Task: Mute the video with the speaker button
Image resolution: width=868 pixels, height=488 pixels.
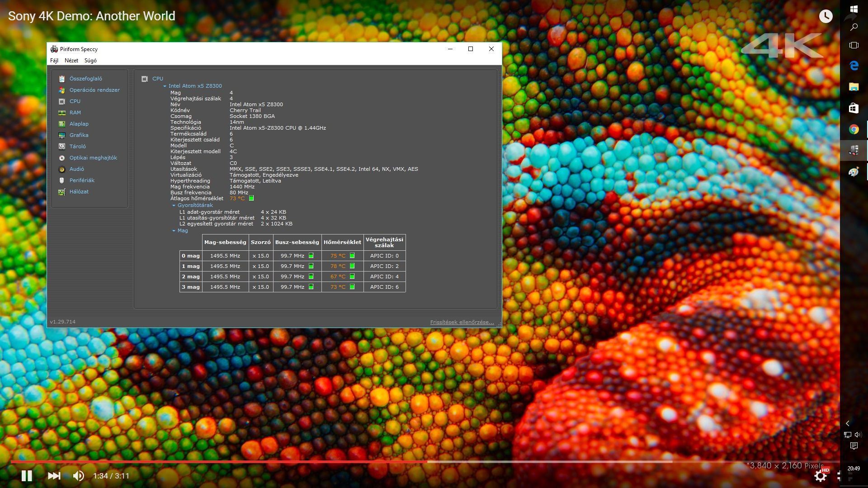Action: 79,475
